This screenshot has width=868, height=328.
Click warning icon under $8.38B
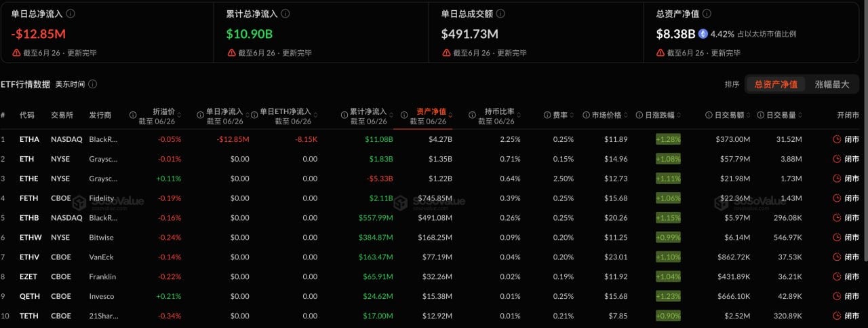(660, 52)
